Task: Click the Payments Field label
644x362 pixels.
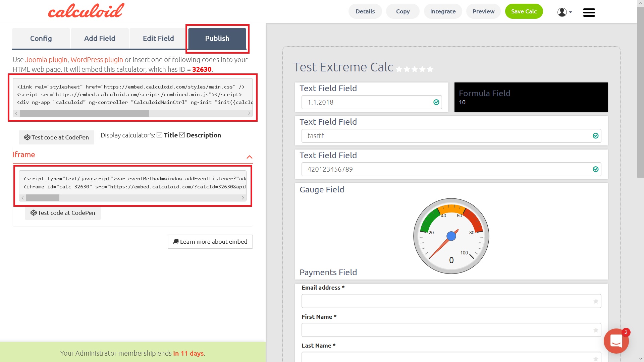Action: coord(328,272)
